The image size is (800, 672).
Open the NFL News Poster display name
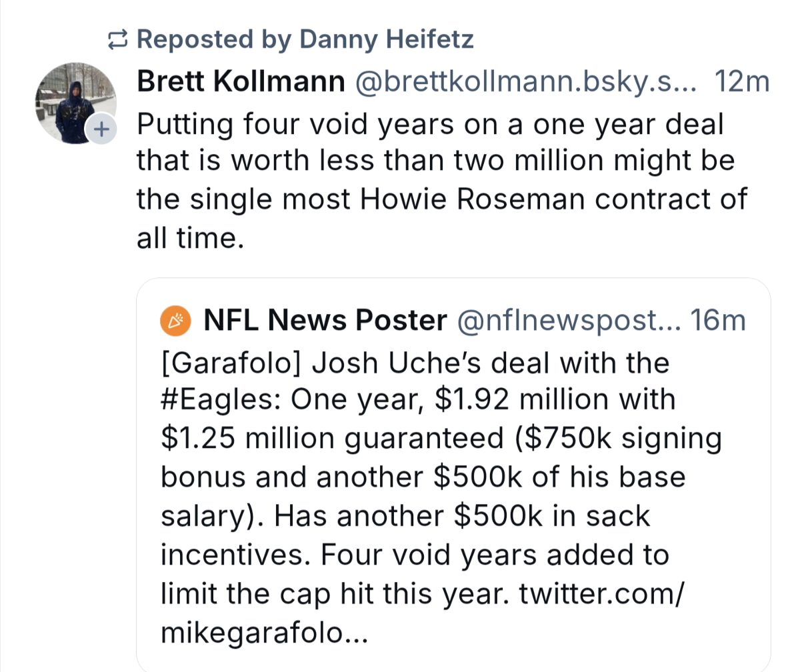tap(325, 321)
